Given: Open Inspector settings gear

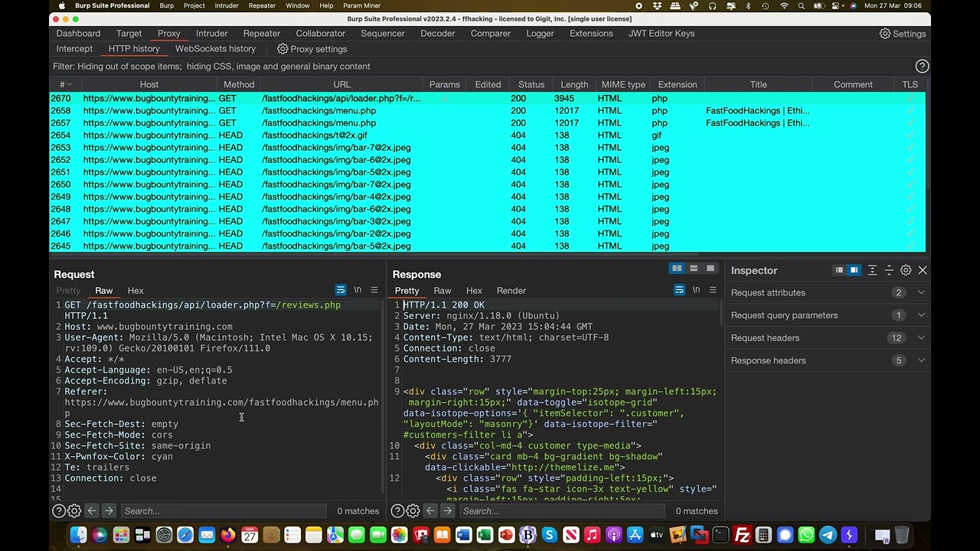Looking at the screenshot, I should (906, 270).
